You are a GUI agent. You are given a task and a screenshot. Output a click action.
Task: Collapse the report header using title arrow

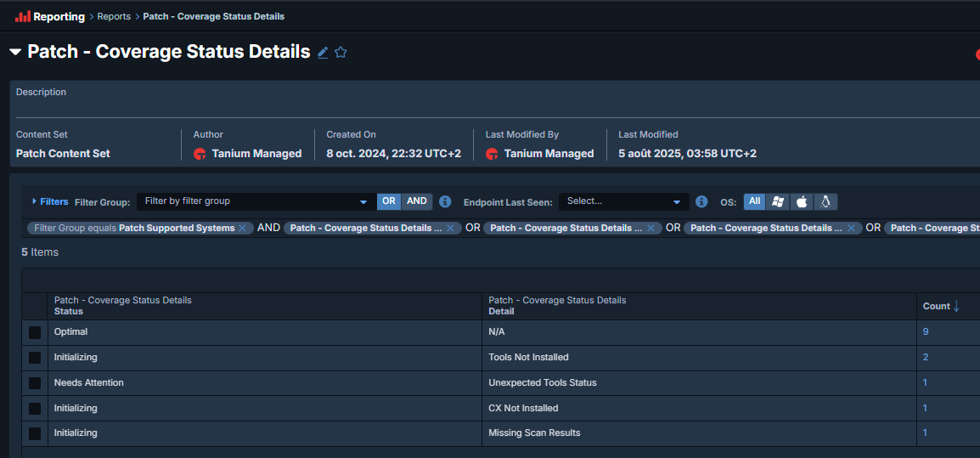pos(15,53)
